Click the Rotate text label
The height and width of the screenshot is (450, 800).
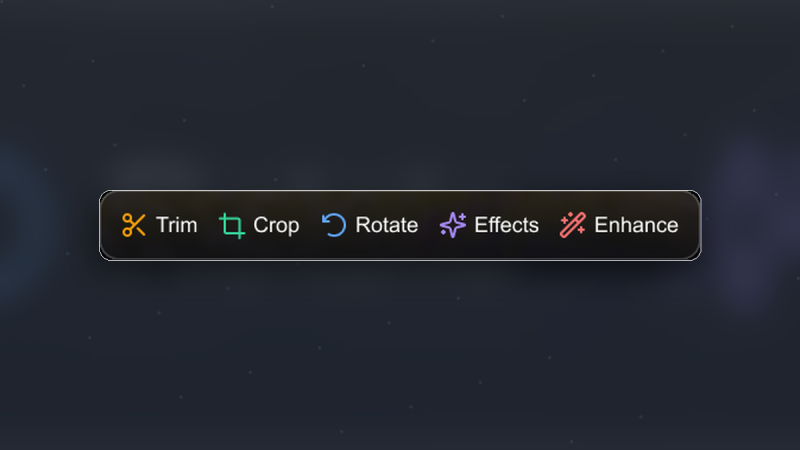(387, 225)
